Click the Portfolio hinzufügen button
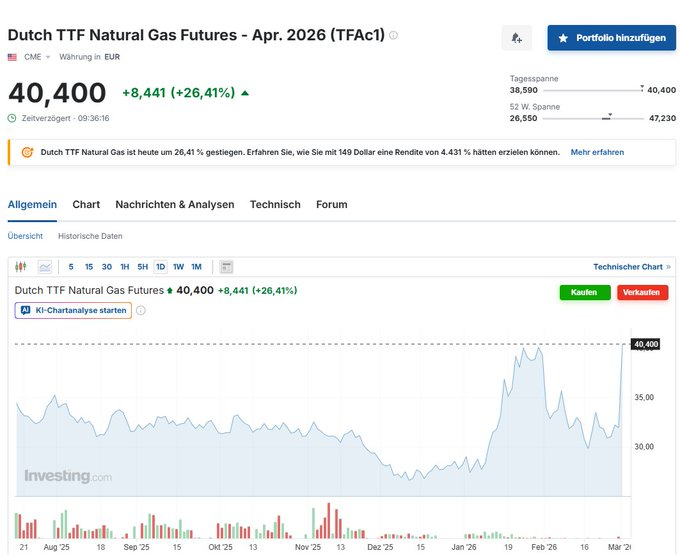Screen dimensions: 680x555 click(x=610, y=38)
